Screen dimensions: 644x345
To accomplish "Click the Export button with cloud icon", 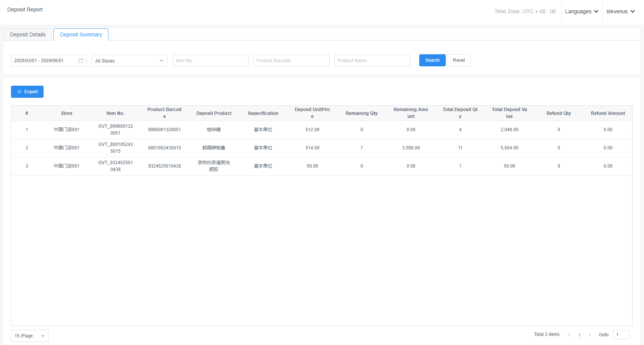I will tap(27, 92).
